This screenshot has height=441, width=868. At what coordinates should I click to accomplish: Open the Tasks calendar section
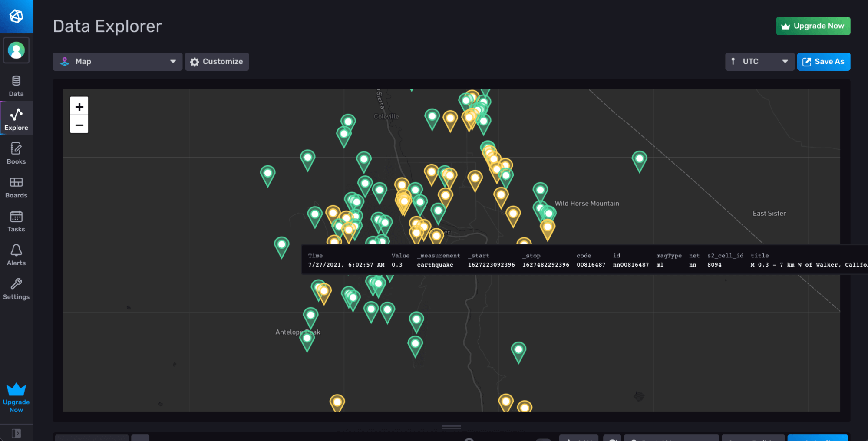pyautogui.click(x=16, y=220)
